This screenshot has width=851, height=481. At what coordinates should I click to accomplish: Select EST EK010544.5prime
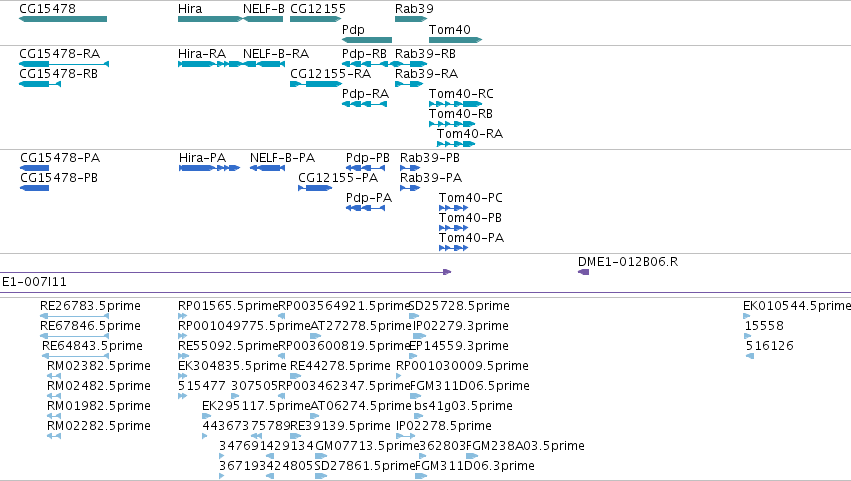point(747,316)
